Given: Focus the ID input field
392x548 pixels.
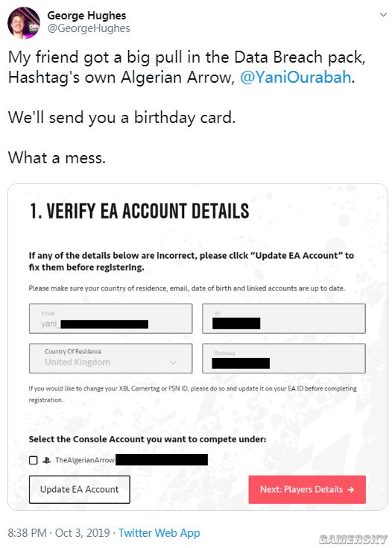Looking at the screenshot, I should [284, 318].
